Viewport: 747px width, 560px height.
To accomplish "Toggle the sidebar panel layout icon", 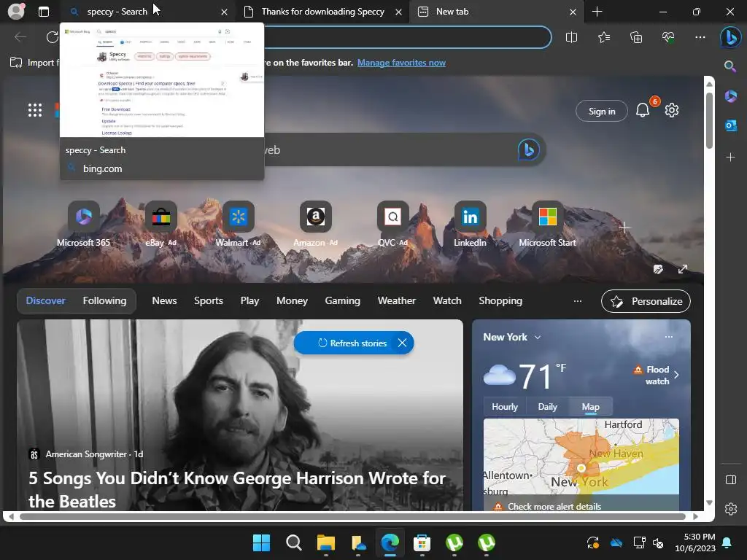I will click(731, 480).
